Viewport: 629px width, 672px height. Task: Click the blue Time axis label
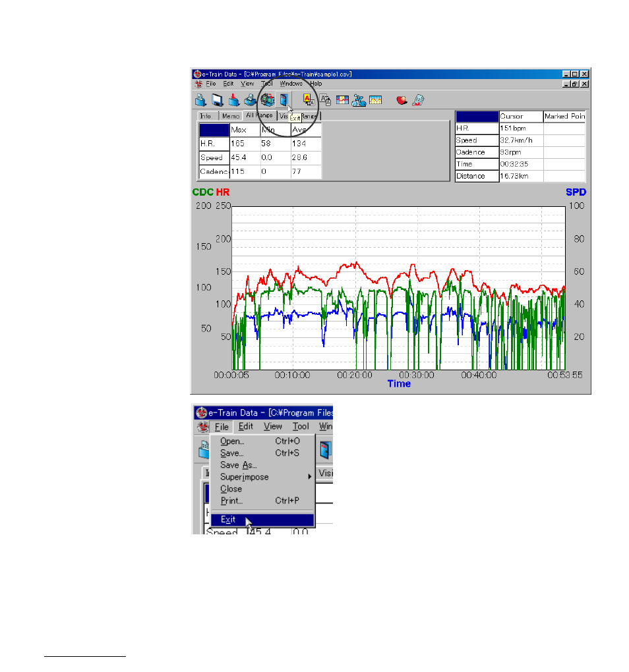[399, 384]
